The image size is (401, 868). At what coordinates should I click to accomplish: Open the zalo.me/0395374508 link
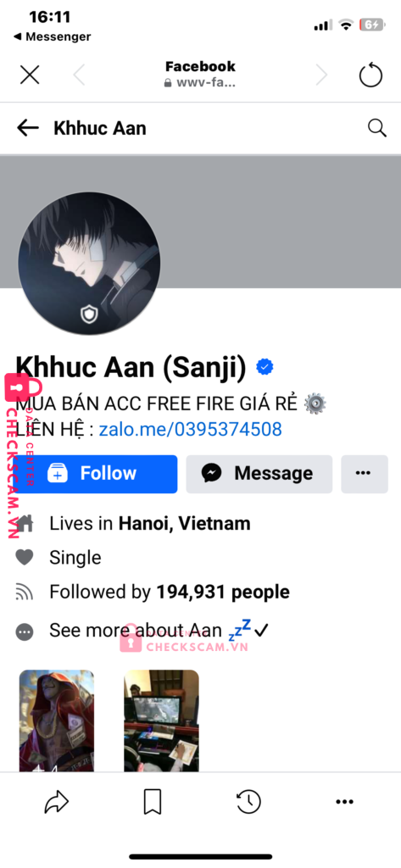191,429
